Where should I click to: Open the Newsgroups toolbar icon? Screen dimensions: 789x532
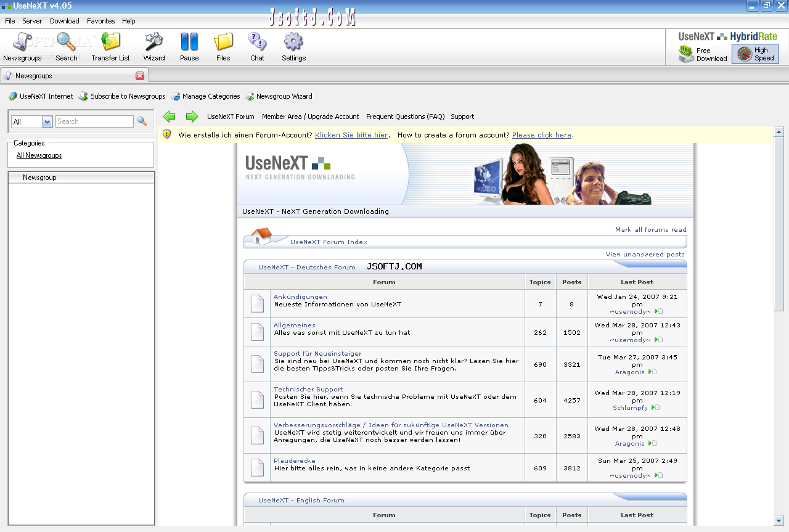click(22, 47)
